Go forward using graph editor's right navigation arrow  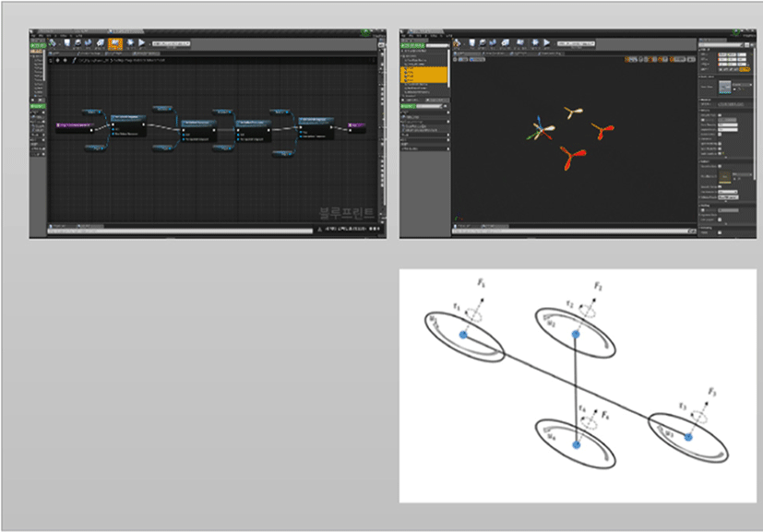[66, 60]
